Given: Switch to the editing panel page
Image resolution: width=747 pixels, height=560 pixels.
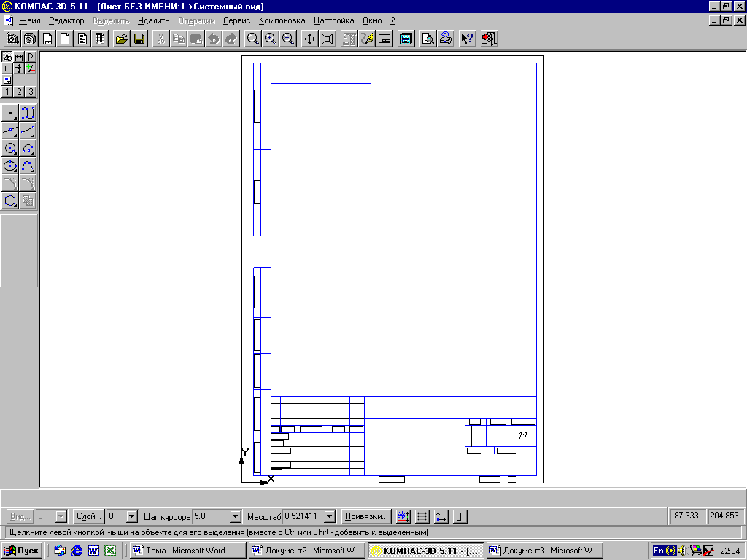Looking at the screenshot, I should (x=7, y=68).
